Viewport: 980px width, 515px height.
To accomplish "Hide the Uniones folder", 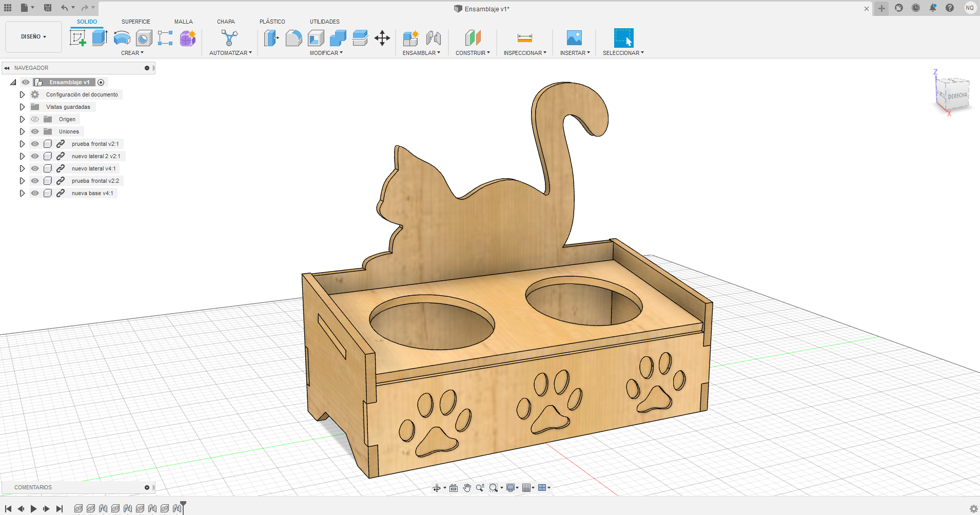I will tap(35, 131).
